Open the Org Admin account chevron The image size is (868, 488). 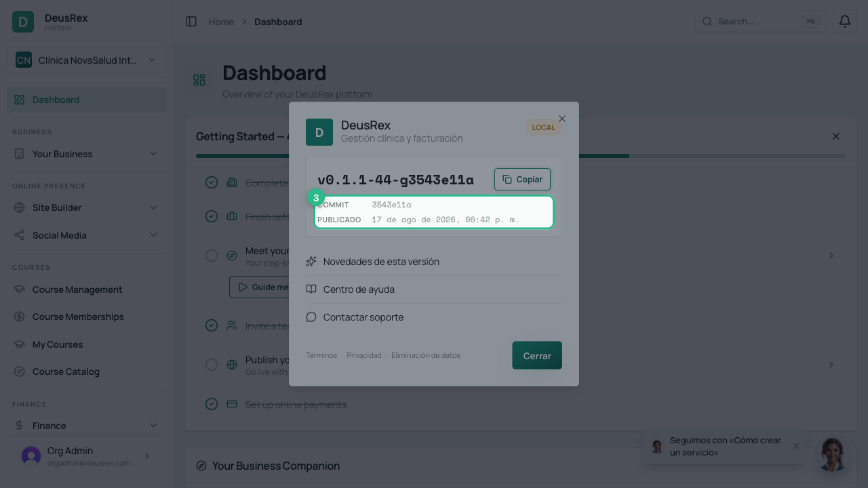point(147,456)
